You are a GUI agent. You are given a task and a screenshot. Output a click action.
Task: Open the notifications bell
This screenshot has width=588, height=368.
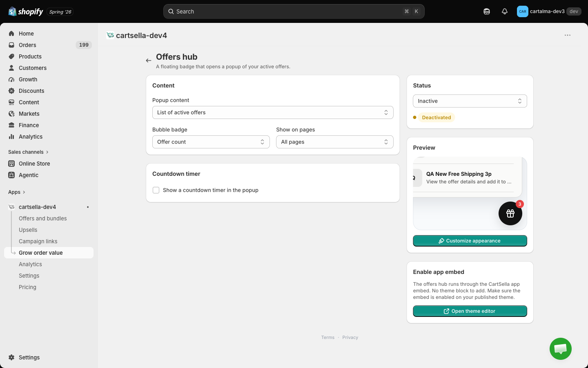click(505, 11)
